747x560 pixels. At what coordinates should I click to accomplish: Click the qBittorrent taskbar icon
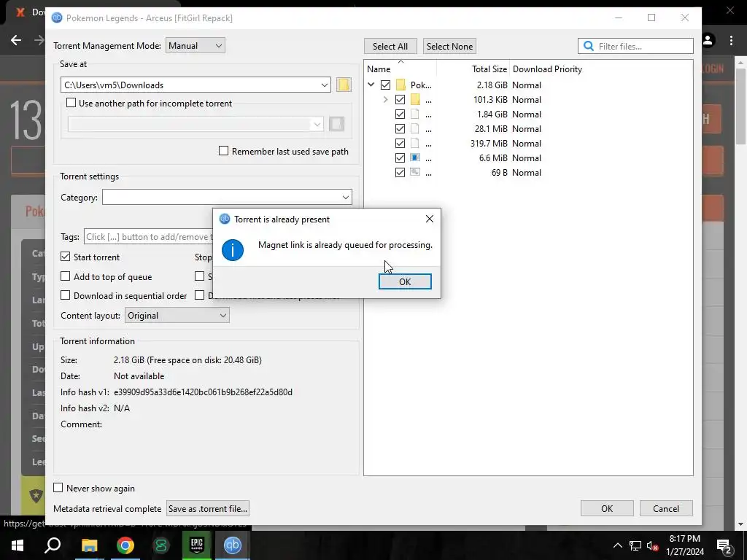(x=233, y=545)
